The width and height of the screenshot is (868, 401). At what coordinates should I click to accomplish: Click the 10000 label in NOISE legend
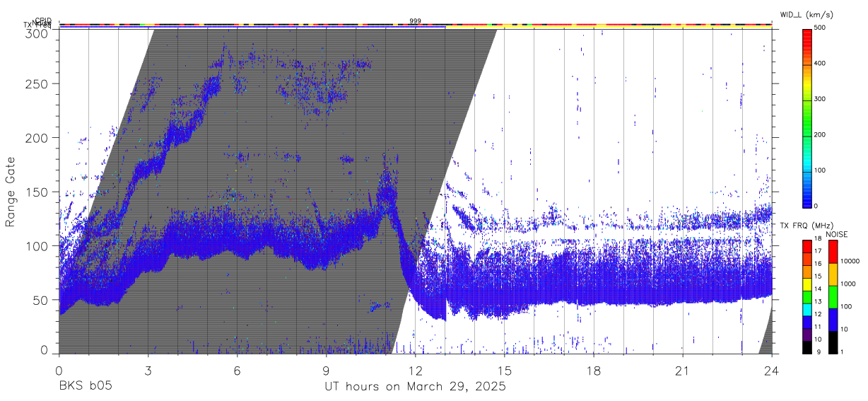coord(850,261)
